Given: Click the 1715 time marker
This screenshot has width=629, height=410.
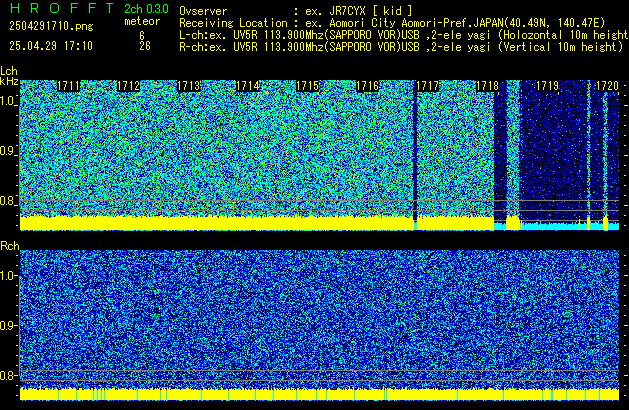Looking at the screenshot, I should pos(307,86).
